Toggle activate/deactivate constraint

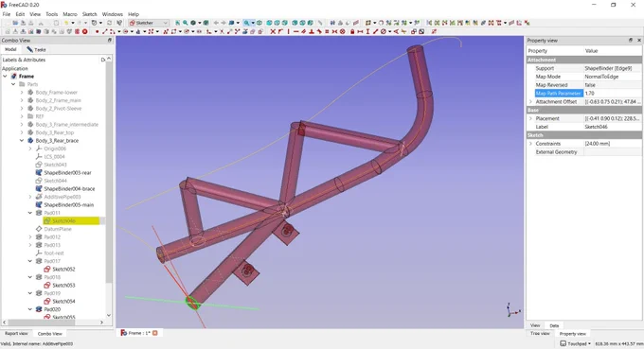tap(421, 31)
